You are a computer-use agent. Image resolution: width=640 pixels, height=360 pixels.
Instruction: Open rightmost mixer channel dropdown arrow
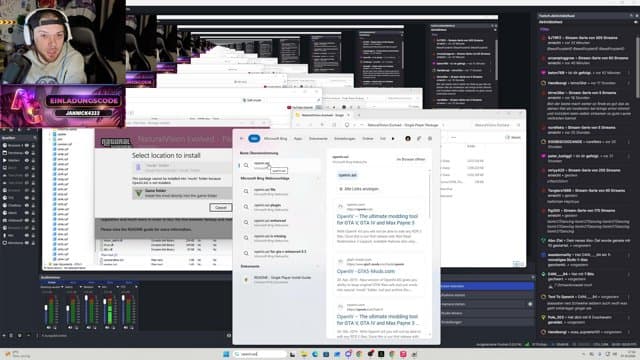coord(136,287)
